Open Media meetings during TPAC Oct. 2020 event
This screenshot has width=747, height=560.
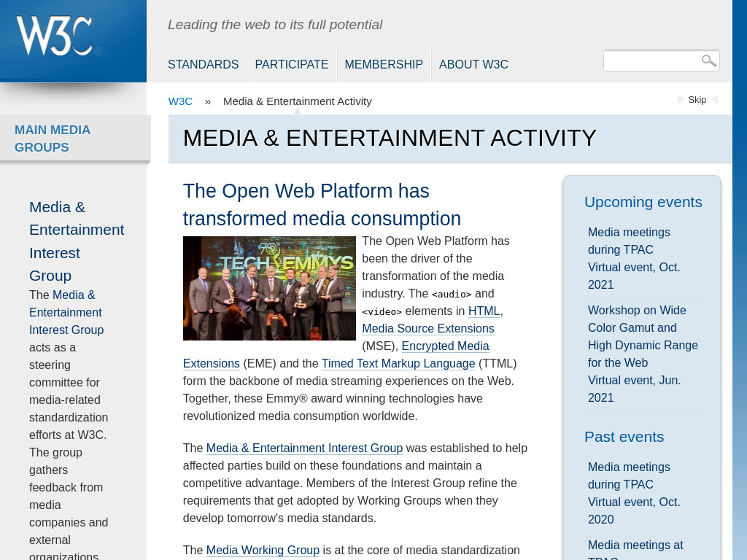[634, 493]
